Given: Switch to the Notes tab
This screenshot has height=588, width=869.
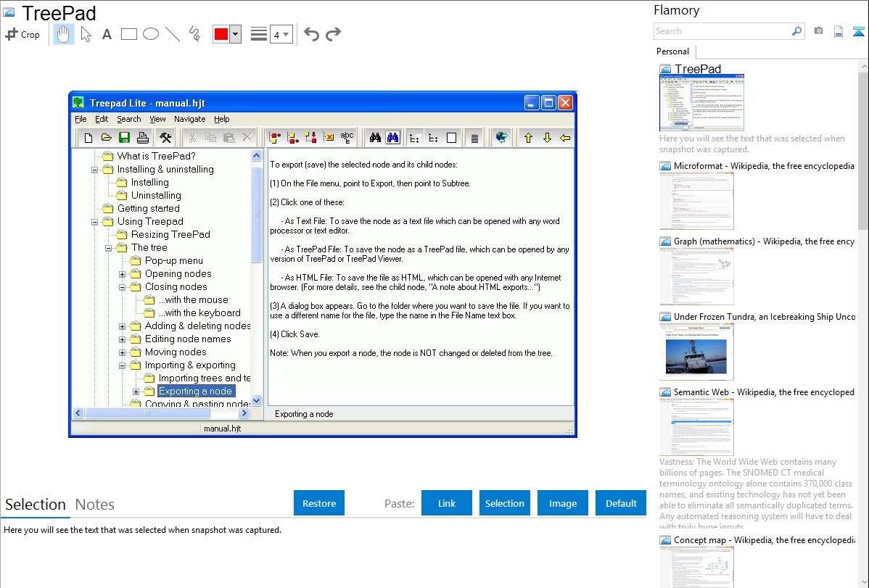Looking at the screenshot, I should tap(95, 505).
